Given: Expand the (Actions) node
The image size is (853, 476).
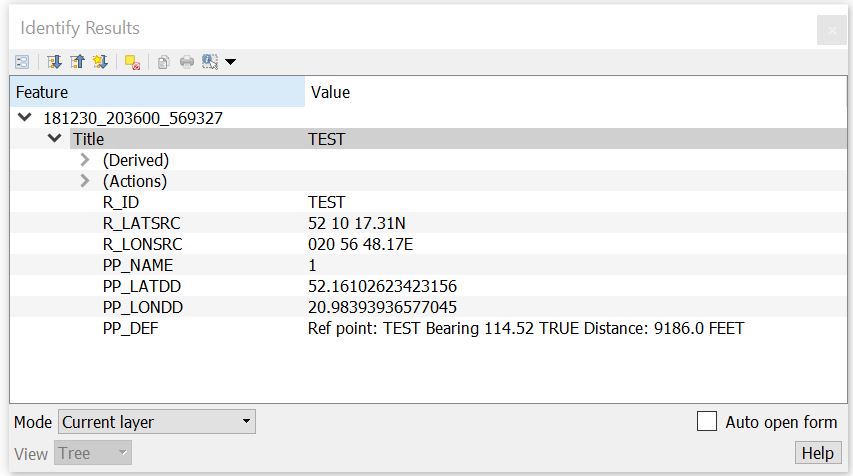Looking at the screenshot, I should tap(84, 181).
